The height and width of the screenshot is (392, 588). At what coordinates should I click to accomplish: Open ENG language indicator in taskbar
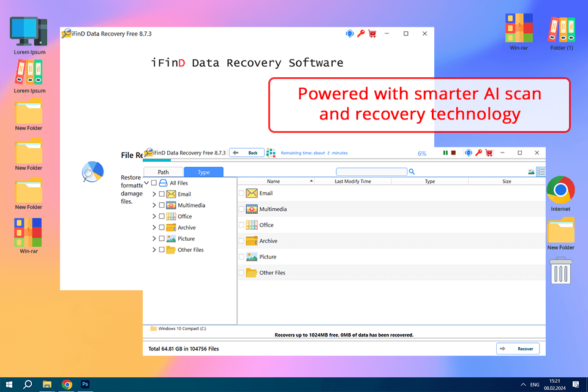[x=535, y=385]
